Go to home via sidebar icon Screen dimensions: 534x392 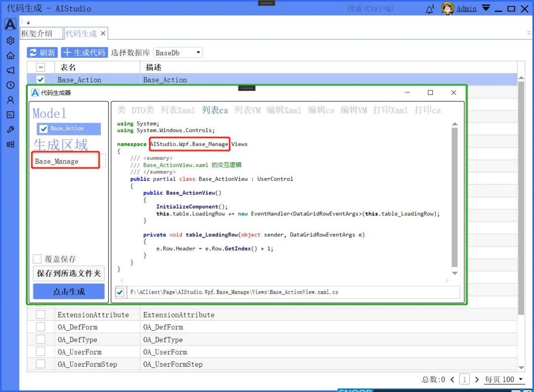click(10, 55)
